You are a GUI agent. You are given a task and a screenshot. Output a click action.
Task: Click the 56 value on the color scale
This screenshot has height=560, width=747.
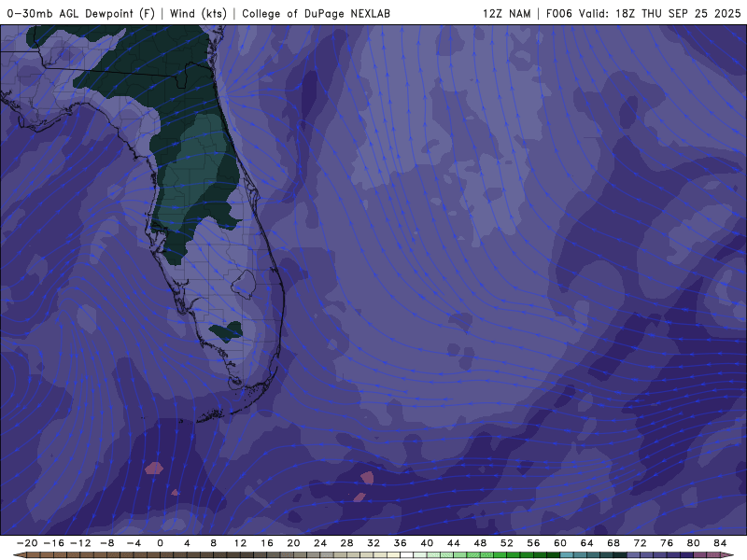pos(533,543)
